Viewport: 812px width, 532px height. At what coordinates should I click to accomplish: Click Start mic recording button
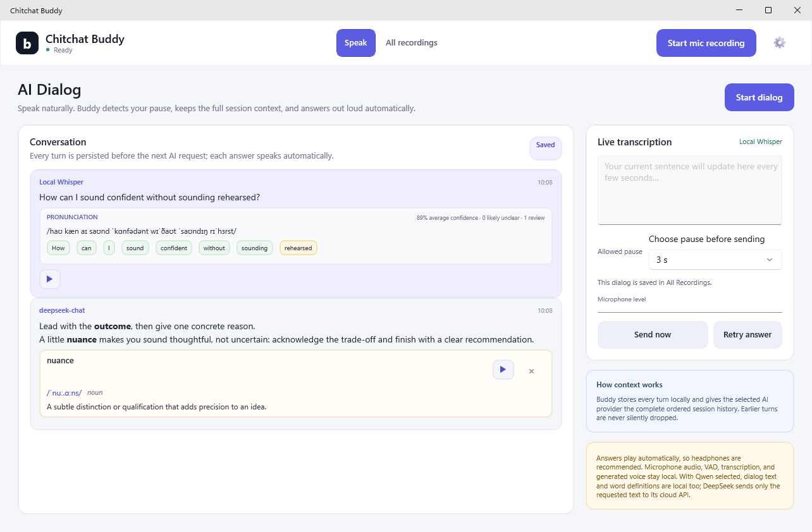706,43
